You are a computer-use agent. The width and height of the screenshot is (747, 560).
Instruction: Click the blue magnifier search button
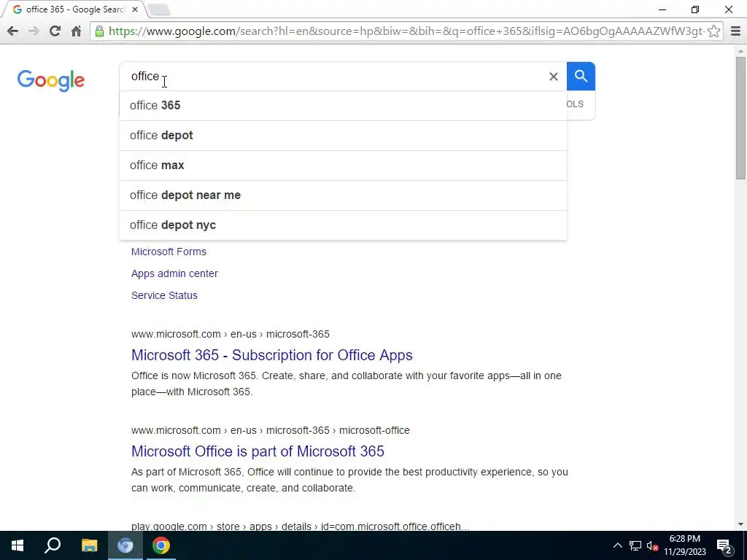point(581,76)
